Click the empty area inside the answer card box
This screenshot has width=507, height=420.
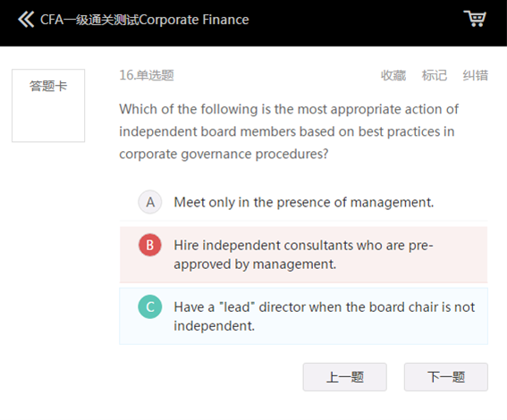point(48,118)
